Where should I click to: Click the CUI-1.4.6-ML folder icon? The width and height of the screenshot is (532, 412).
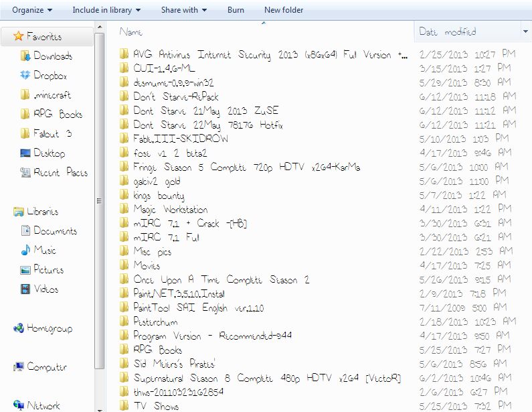124,68
